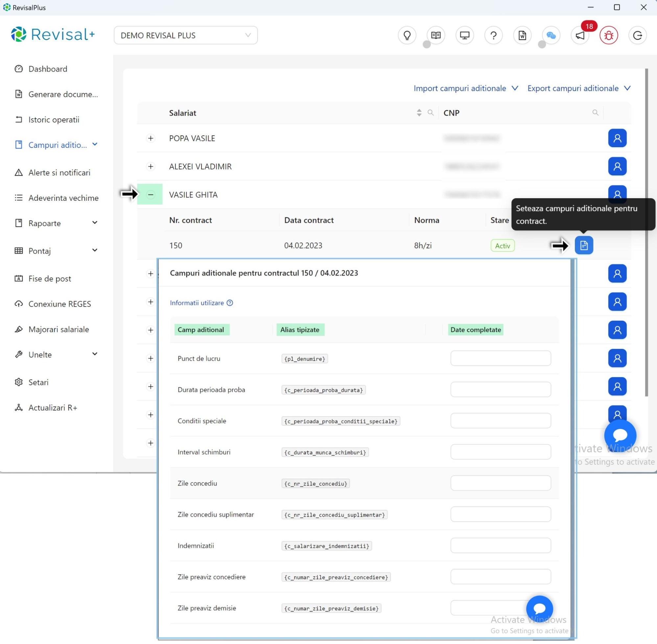Sort the Salariat column
This screenshot has width=657, height=644.
(419, 113)
